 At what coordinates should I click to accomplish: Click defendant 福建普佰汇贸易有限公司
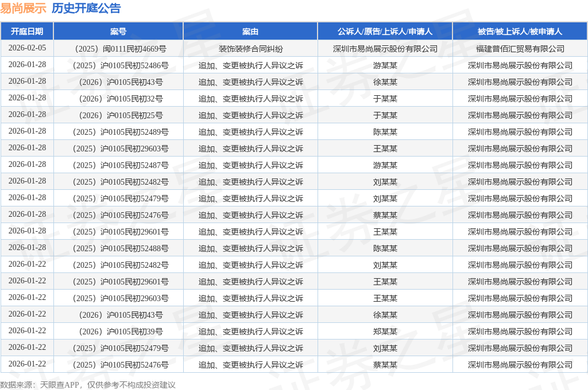tap(520, 49)
